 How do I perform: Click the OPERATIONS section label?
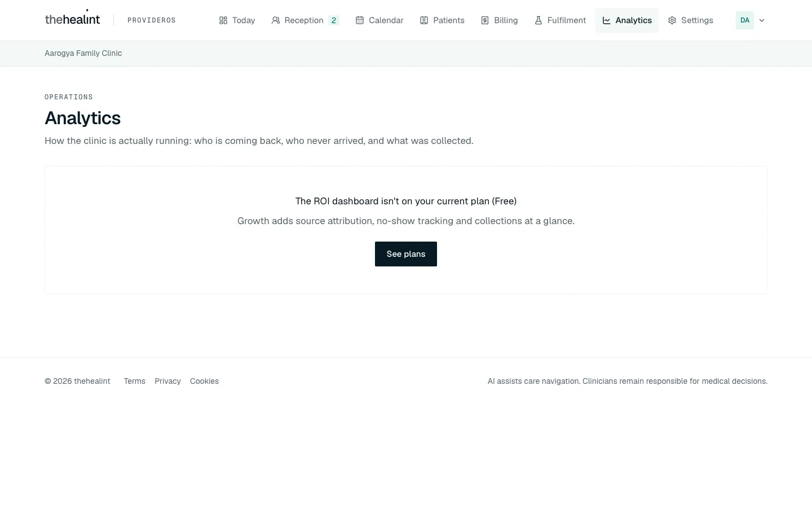coord(69,97)
